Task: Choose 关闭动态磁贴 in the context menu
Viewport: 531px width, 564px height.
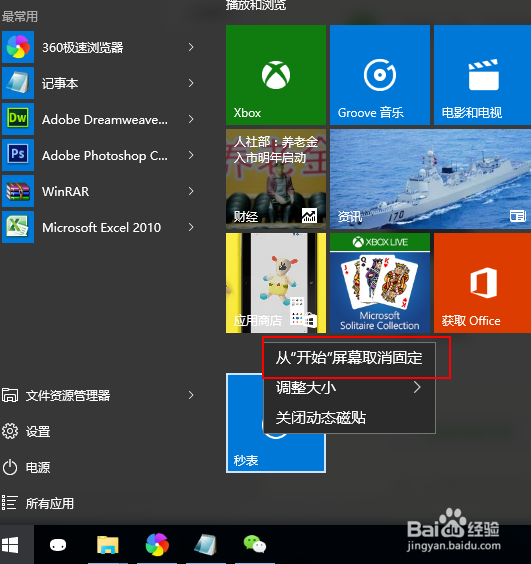Action: pos(349,418)
